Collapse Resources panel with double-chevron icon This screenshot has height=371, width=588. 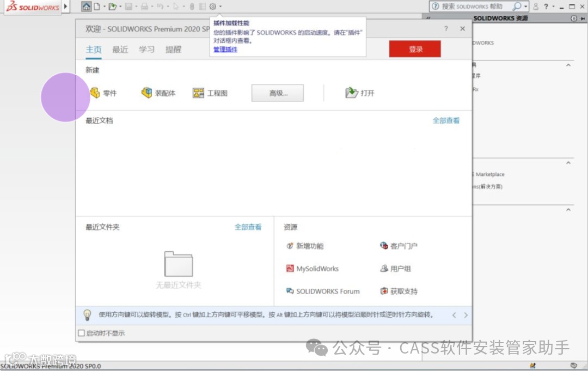428,18
